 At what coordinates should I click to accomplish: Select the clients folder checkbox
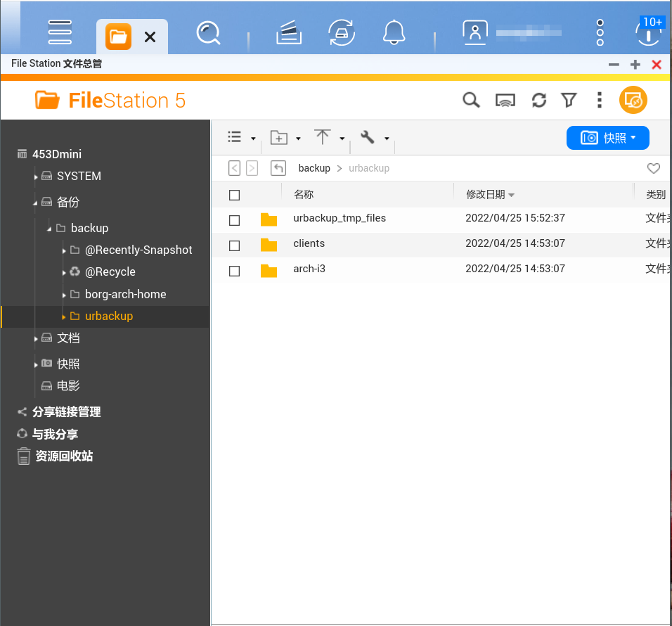[235, 245]
